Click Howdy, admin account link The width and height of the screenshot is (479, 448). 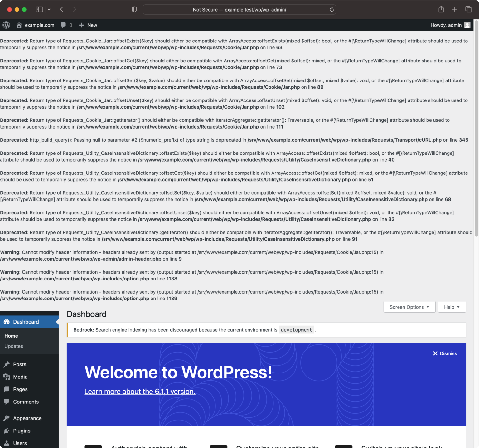click(446, 25)
